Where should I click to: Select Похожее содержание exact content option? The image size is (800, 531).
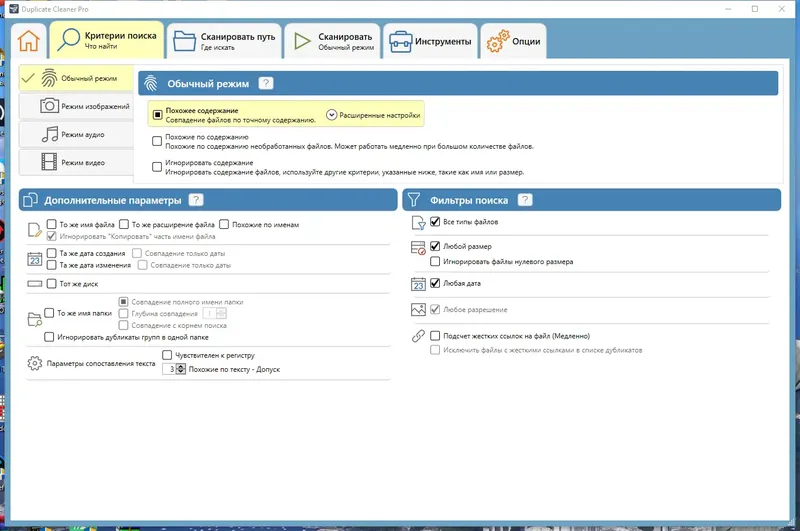point(158,115)
